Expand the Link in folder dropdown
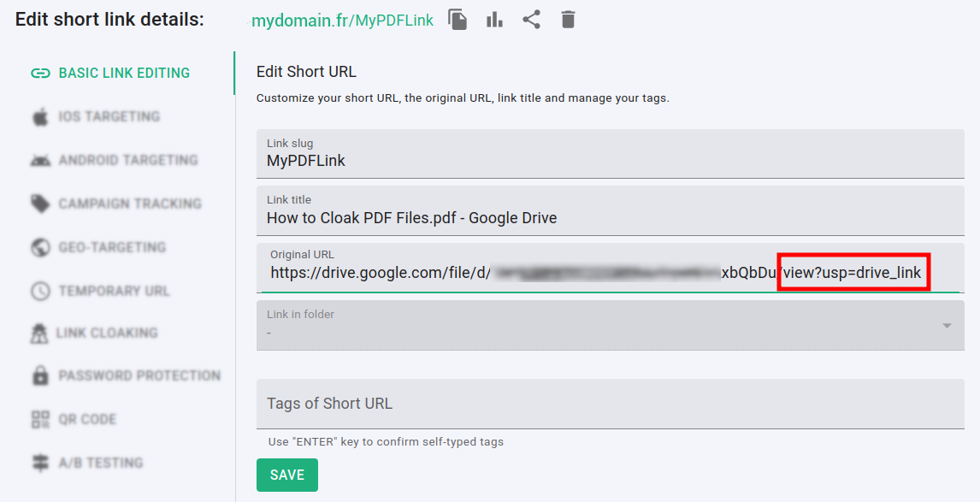Image resolution: width=980 pixels, height=502 pixels. (946, 326)
